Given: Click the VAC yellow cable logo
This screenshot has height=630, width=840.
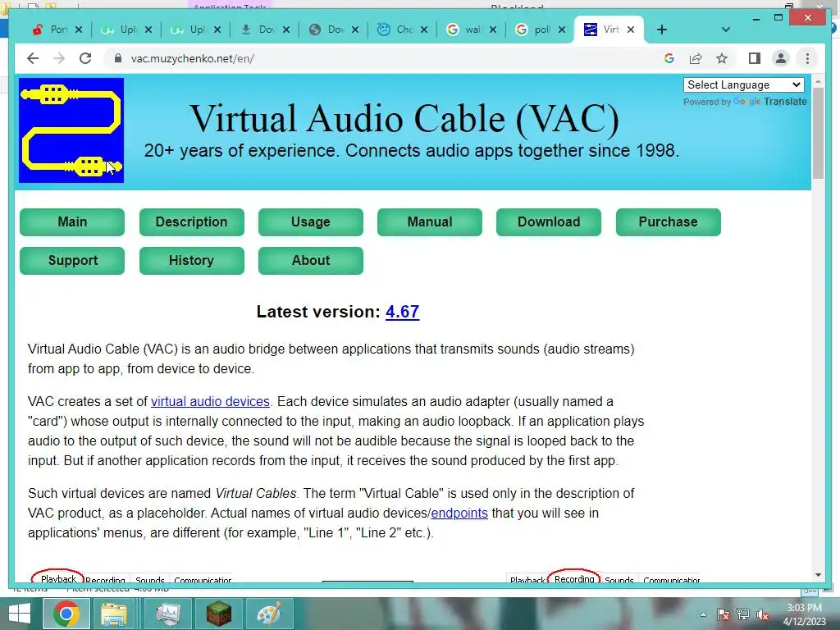Looking at the screenshot, I should click(71, 130).
